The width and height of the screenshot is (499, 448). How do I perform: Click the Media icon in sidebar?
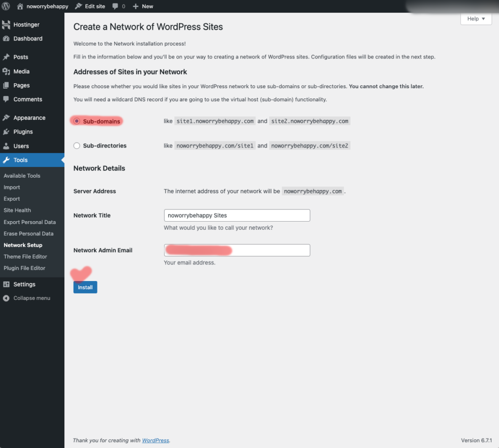[6, 71]
